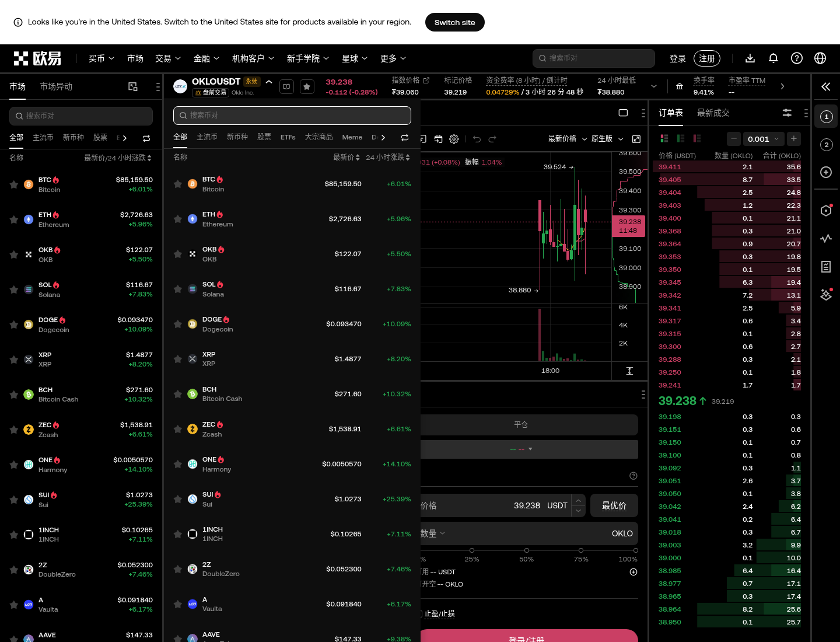Click the 登录 login link

click(x=678, y=58)
